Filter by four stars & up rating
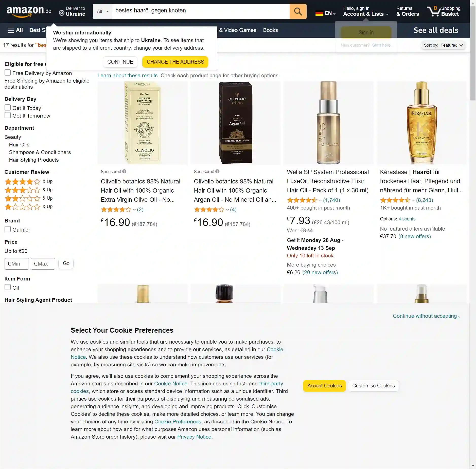The width and height of the screenshot is (476, 469). coord(28,181)
